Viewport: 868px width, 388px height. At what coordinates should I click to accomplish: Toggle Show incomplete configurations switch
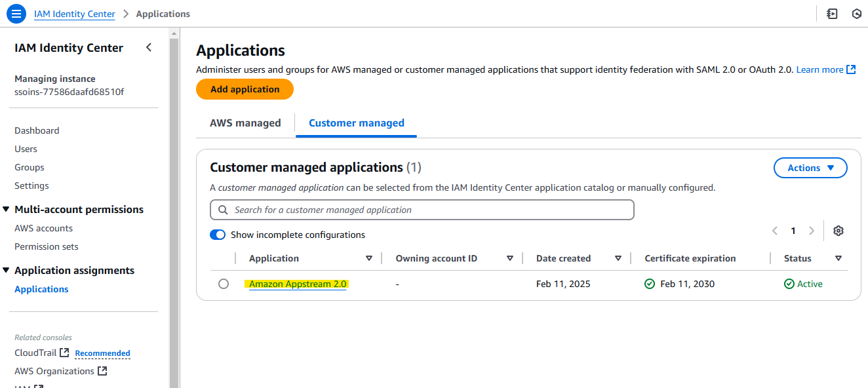click(218, 235)
